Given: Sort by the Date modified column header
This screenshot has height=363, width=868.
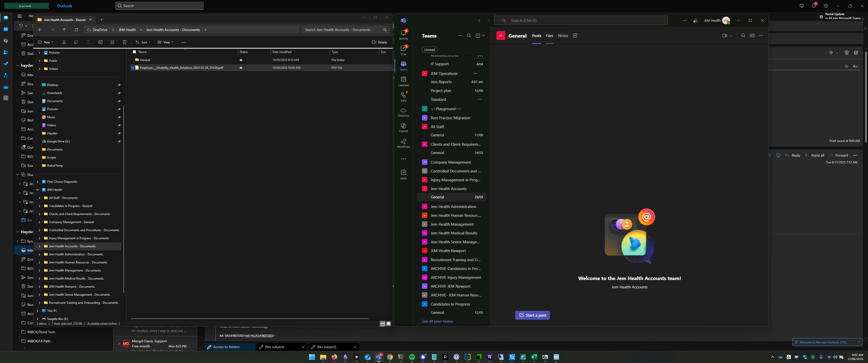Looking at the screenshot, I should tap(282, 52).
